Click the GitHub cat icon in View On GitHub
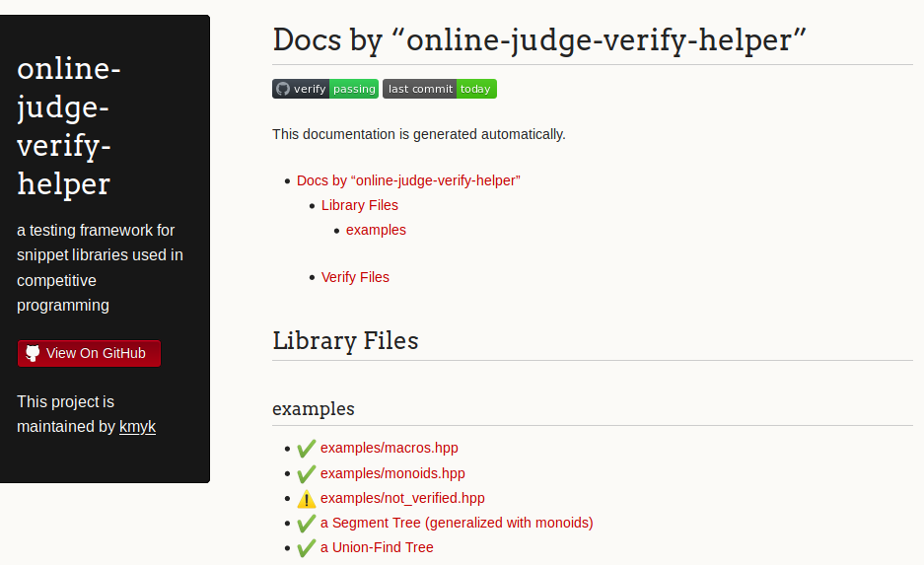The width and height of the screenshot is (924, 565). [x=33, y=353]
